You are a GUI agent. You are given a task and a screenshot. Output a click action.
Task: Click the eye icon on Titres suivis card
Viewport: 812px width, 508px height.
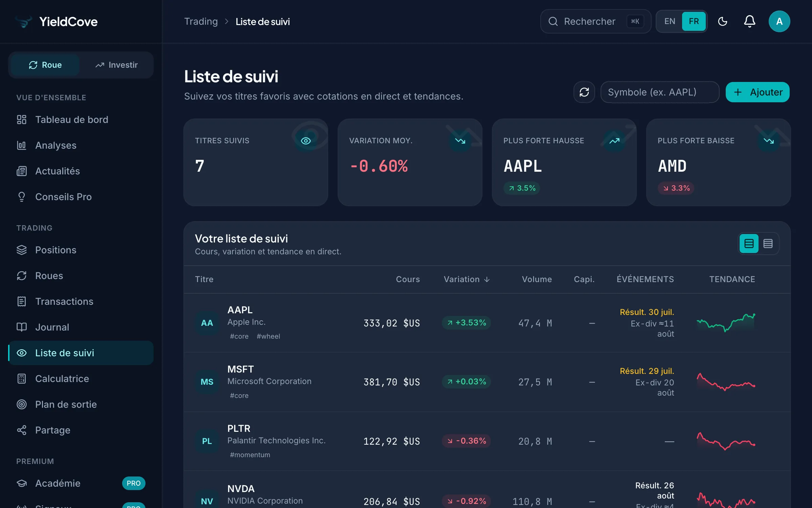(x=306, y=141)
